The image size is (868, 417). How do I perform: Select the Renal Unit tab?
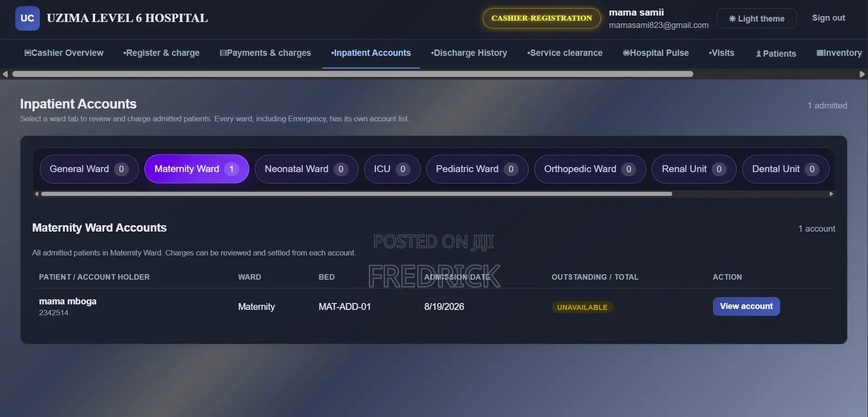694,169
